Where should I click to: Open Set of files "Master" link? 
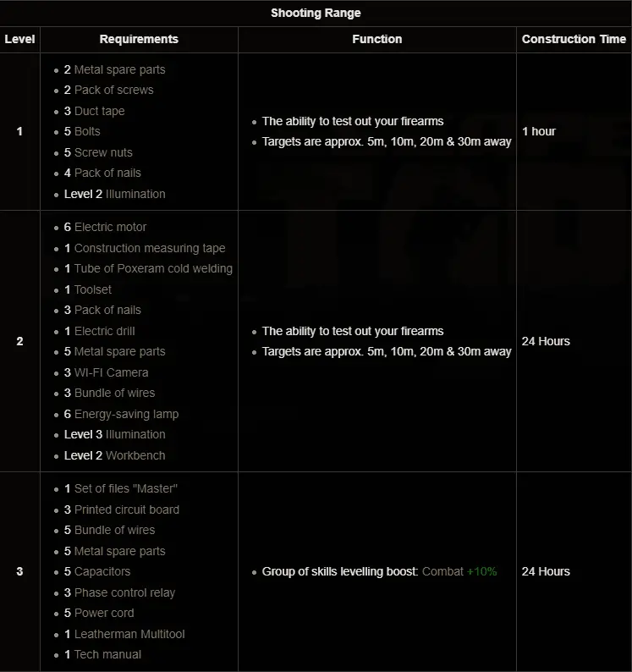click(126, 488)
